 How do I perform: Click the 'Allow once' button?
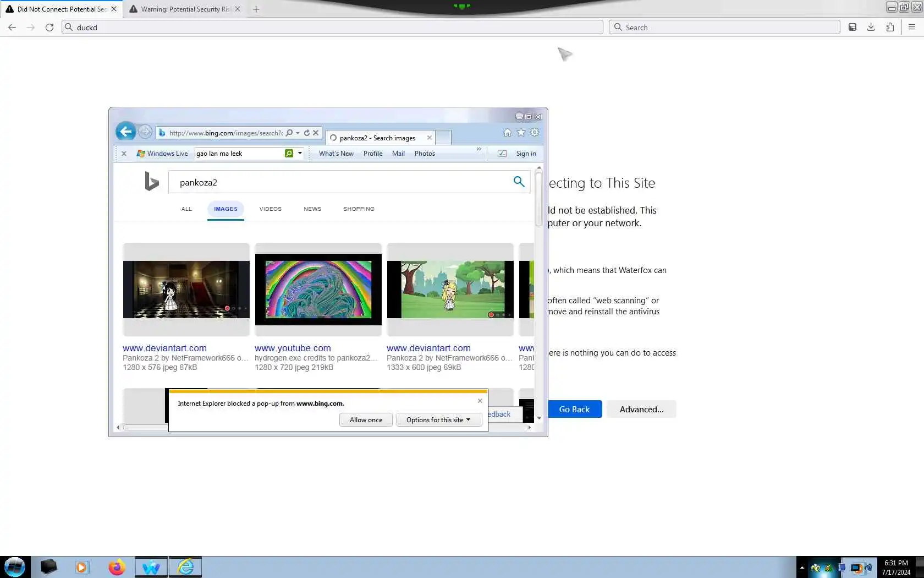tap(366, 420)
